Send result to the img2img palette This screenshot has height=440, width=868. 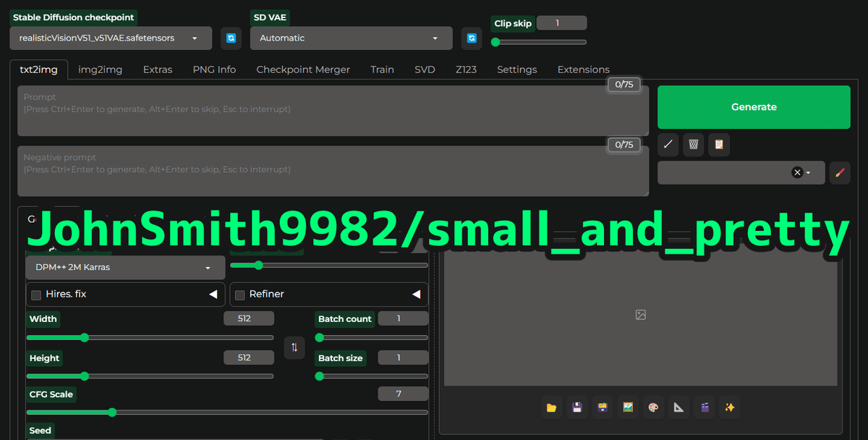[653, 407]
